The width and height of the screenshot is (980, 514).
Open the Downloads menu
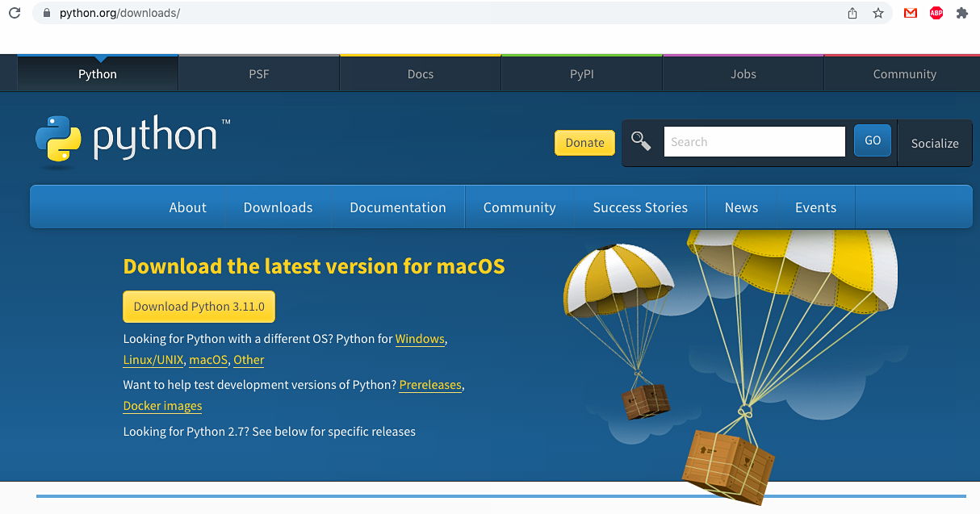pos(278,207)
